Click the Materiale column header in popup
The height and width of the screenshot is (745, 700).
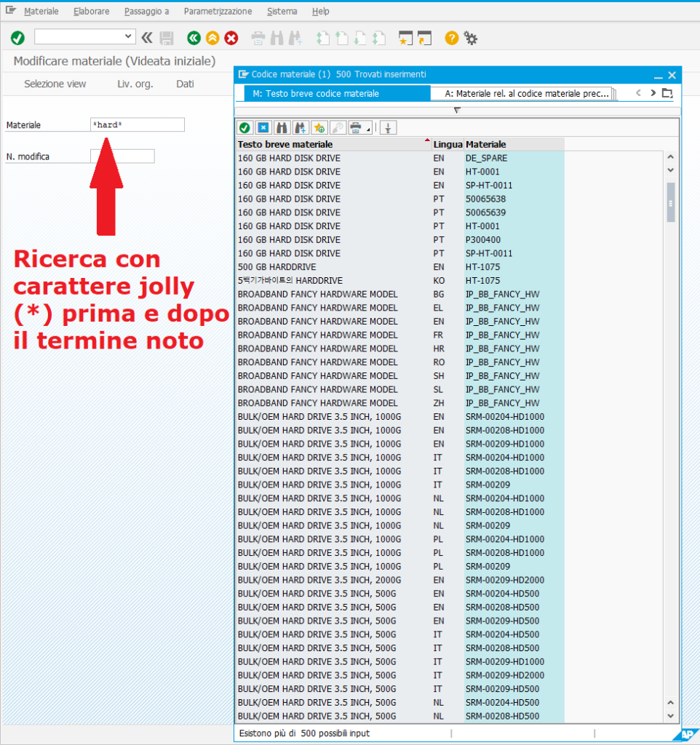click(514, 145)
